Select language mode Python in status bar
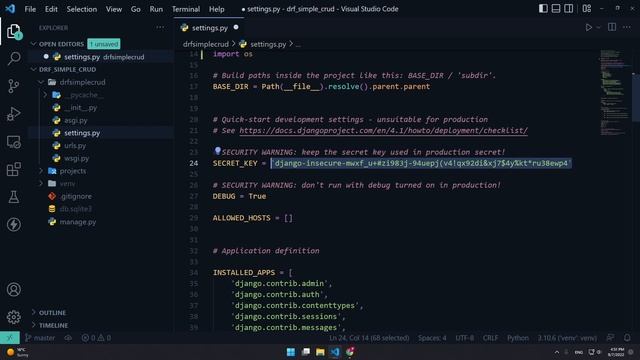Image resolution: width=640 pixels, height=360 pixels. pos(518,338)
